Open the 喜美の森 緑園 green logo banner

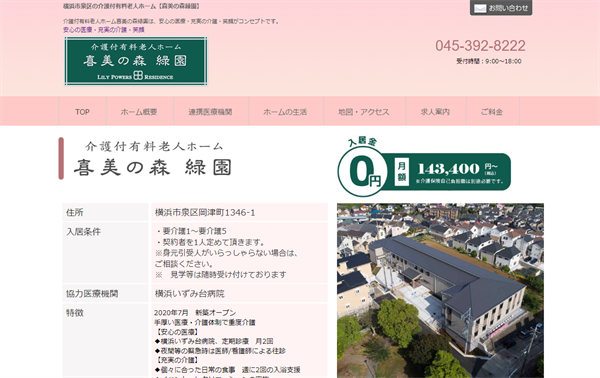[136, 61]
